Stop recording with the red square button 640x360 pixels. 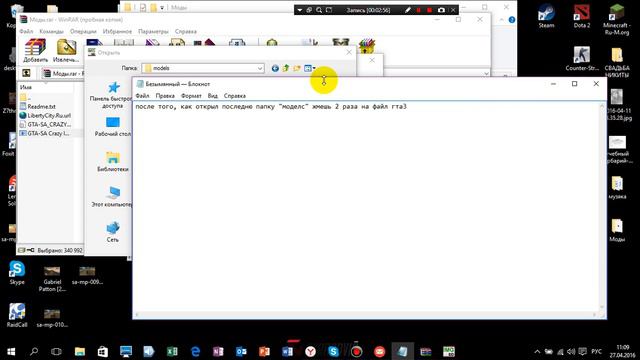point(429,10)
